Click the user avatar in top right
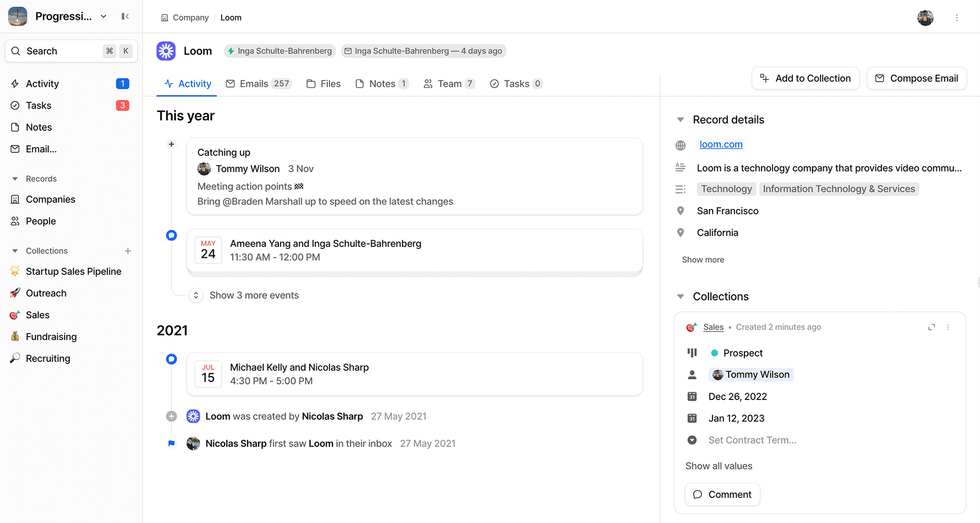The image size is (980, 523). [x=925, y=18]
